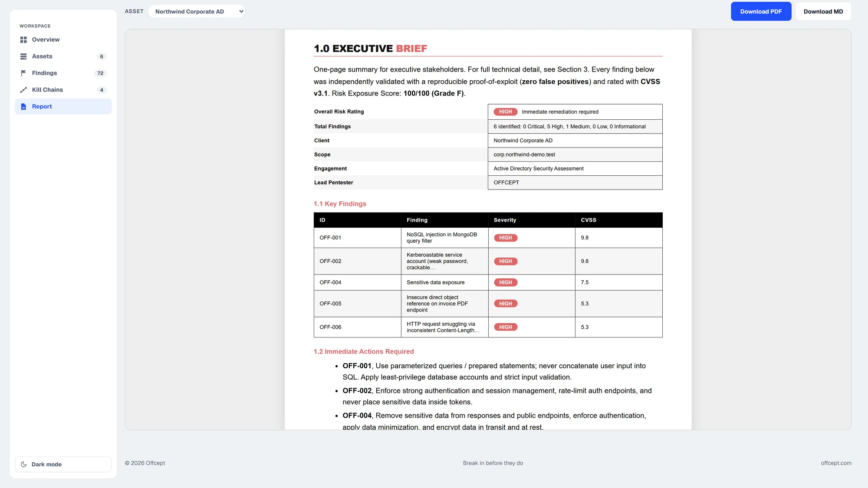Click the OFF-002 ID cell
868x488 pixels.
pyautogui.click(x=357, y=261)
